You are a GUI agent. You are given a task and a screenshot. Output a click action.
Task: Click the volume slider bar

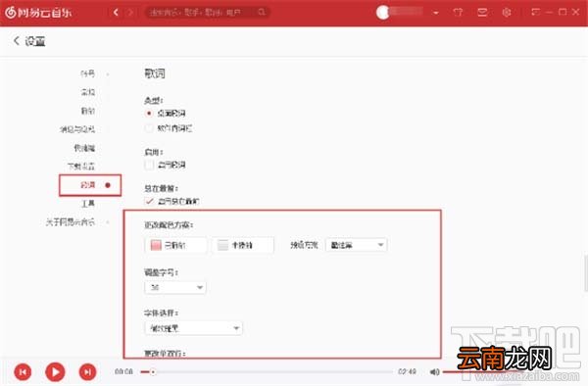[x=484, y=371]
